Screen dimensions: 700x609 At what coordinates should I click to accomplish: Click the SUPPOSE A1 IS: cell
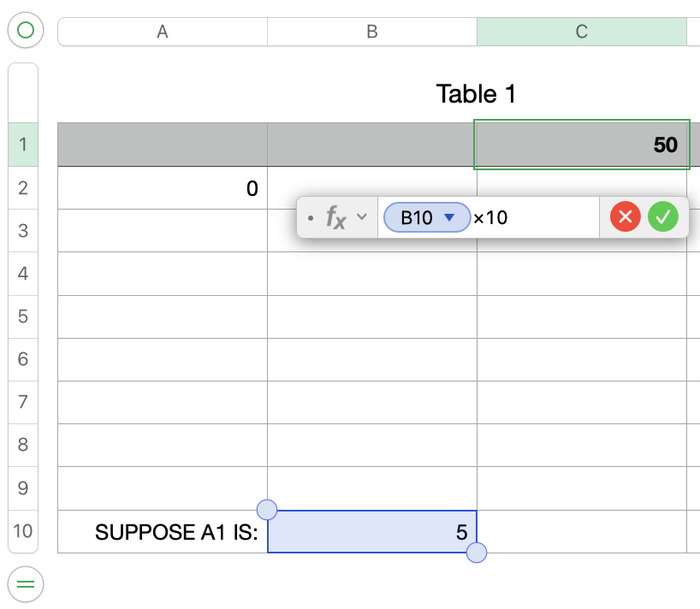click(163, 532)
